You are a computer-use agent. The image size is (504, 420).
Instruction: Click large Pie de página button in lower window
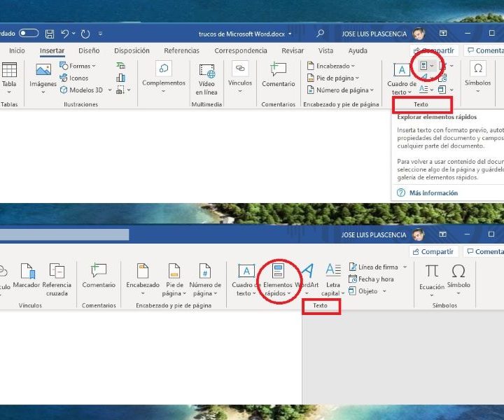[174, 279]
